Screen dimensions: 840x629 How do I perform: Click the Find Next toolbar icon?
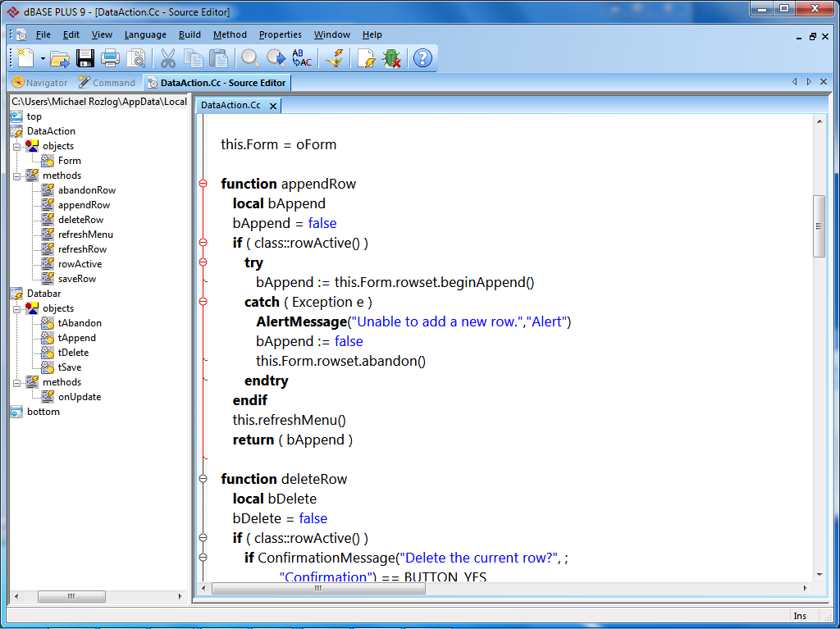click(x=276, y=58)
